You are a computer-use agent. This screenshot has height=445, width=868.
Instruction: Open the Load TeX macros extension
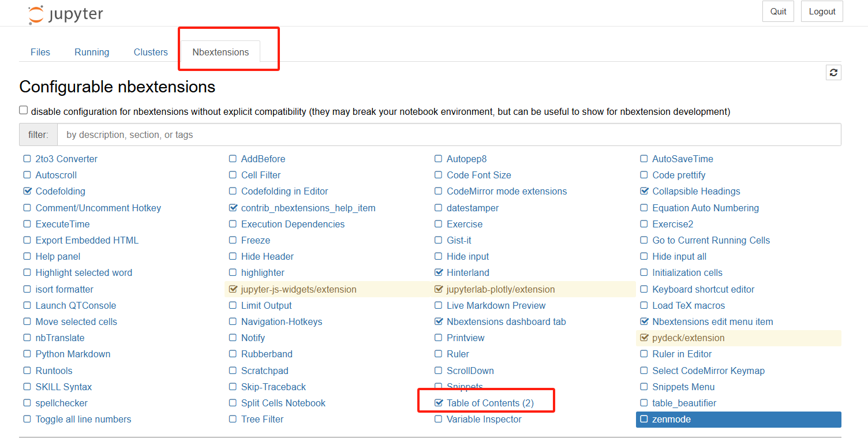point(689,305)
